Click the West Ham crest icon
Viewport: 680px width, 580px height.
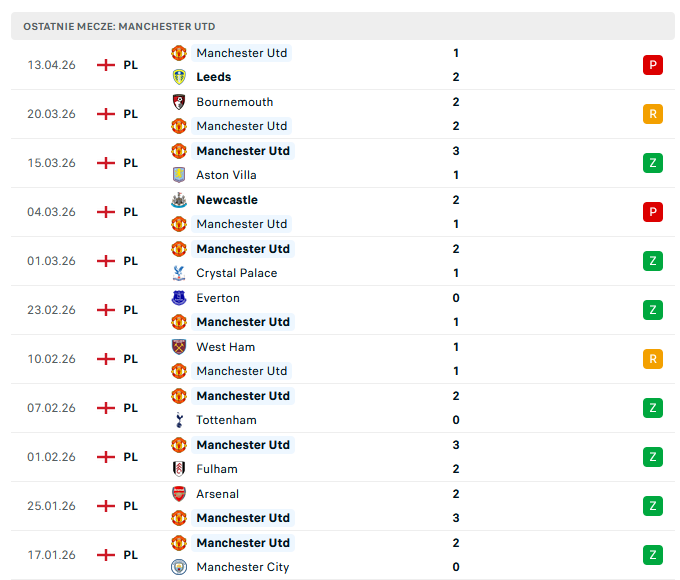pos(179,347)
